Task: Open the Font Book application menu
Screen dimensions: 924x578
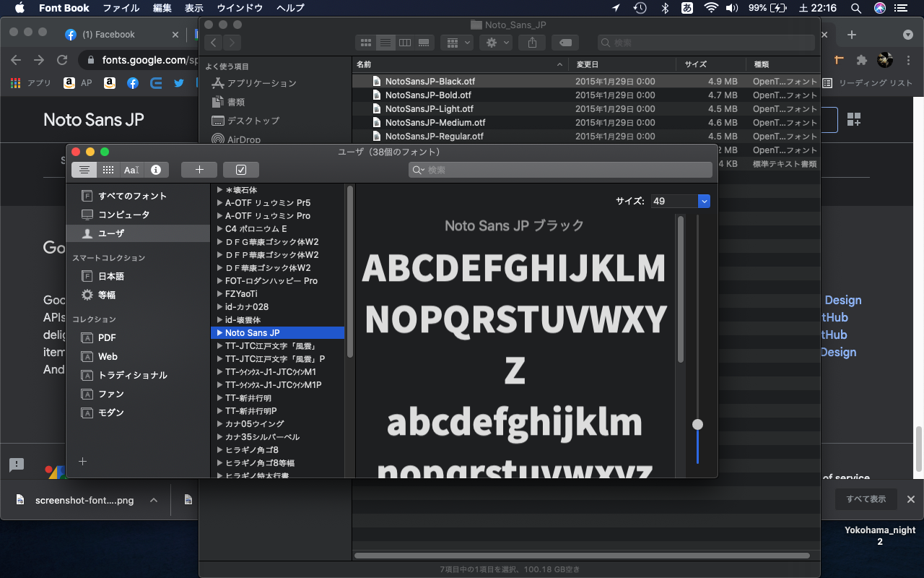Action: point(64,8)
